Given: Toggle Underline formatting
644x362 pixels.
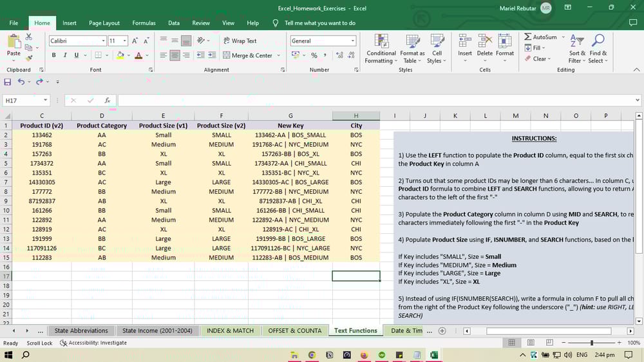Looking at the screenshot, I should [x=77, y=55].
